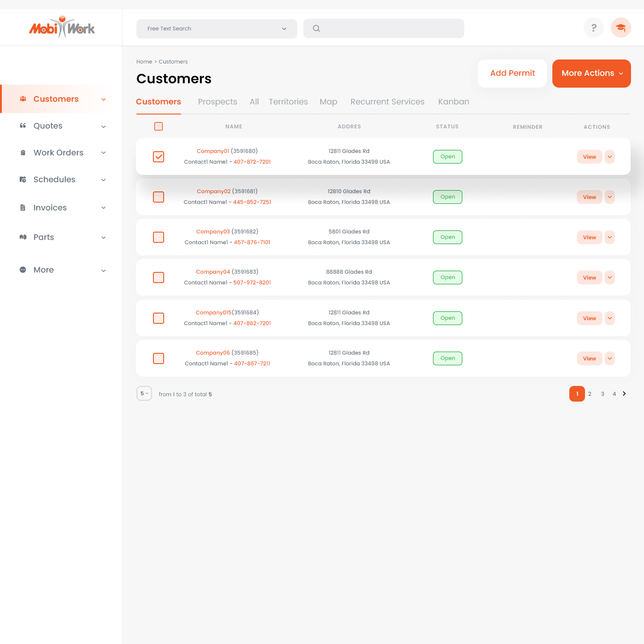Screen dimensions: 644x644
Task: Click the Add Permit button
Action: [512, 73]
